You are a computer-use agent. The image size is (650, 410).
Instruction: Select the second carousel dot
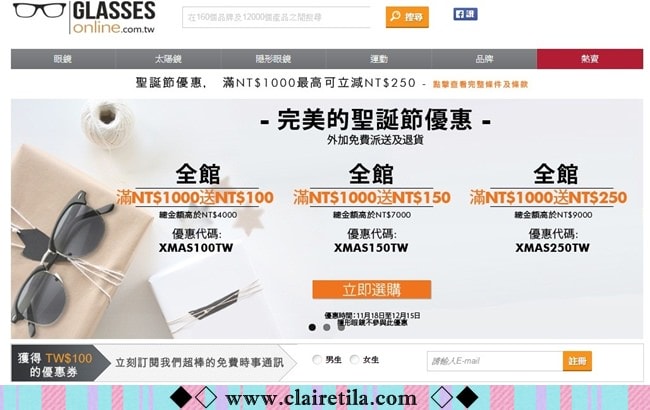[x=327, y=327]
